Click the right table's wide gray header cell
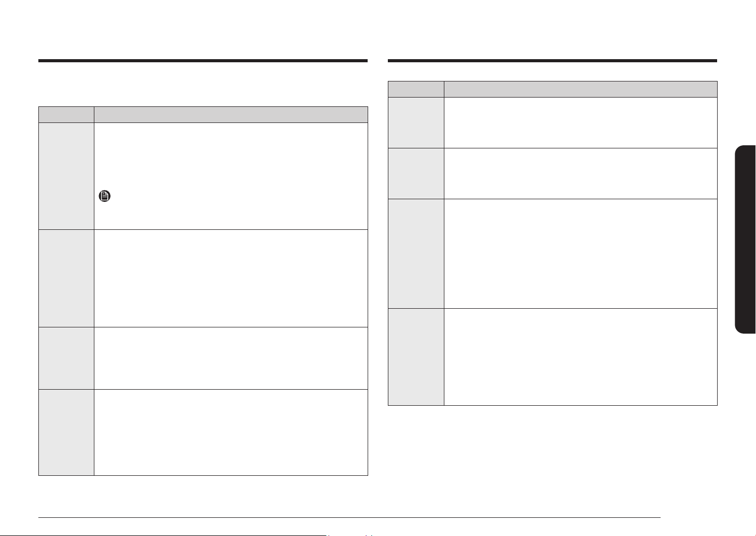The image size is (756, 536). point(580,89)
